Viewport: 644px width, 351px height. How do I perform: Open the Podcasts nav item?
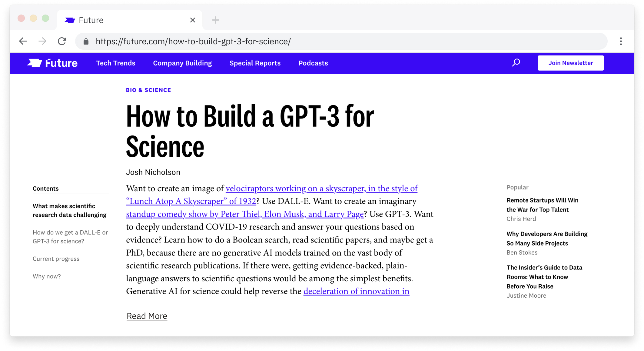(x=313, y=63)
